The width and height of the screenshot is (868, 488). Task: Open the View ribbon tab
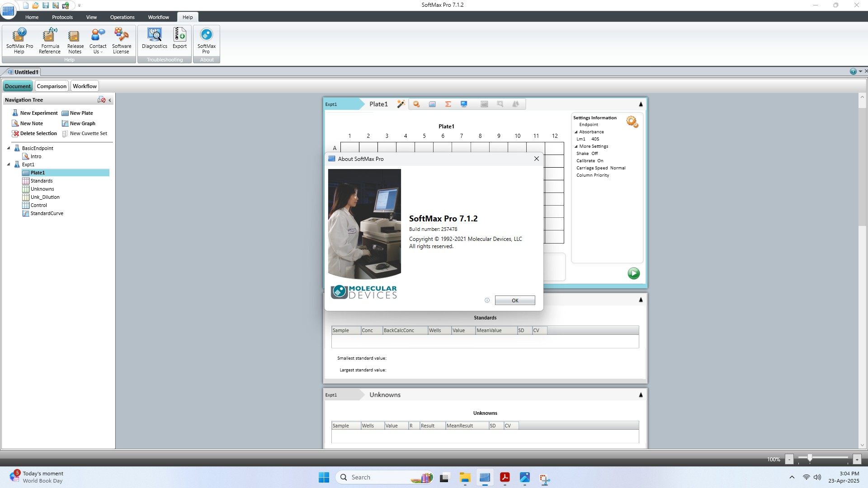tap(91, 17)
